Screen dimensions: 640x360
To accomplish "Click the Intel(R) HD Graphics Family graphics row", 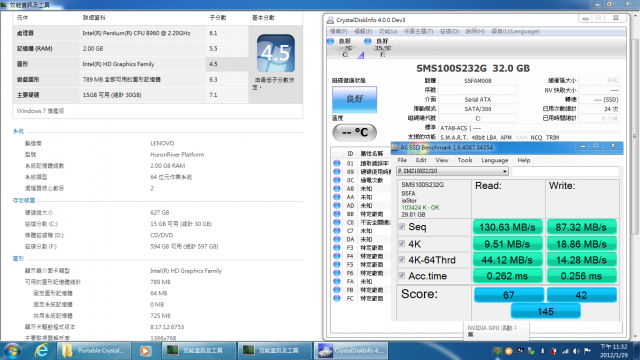I will point(130,64).
